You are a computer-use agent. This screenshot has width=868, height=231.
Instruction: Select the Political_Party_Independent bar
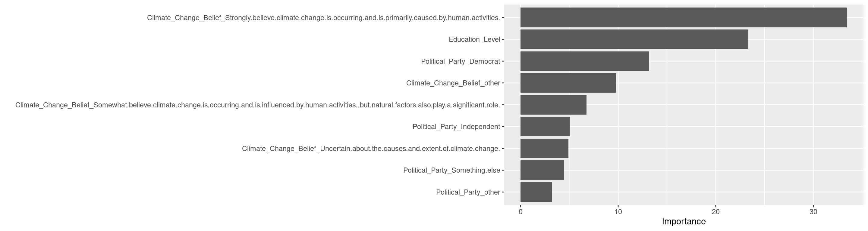click(545, 127)
